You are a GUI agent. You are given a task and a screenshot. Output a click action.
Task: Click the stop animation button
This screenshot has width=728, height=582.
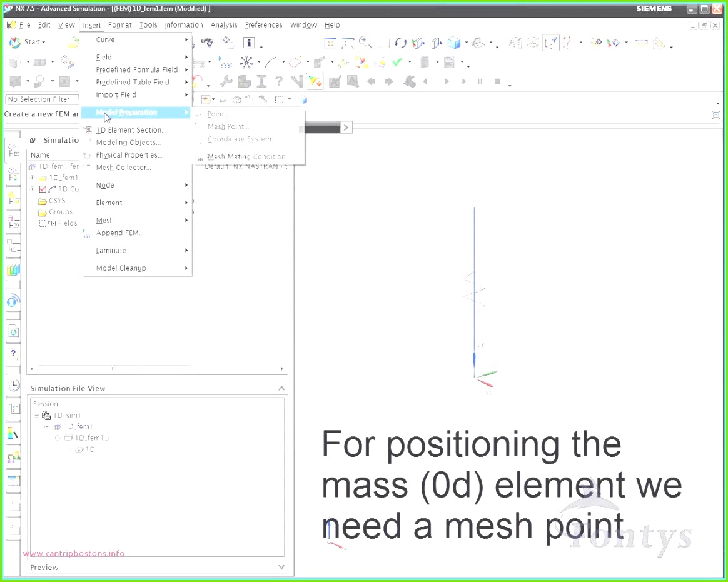click(x=497, y=81)
